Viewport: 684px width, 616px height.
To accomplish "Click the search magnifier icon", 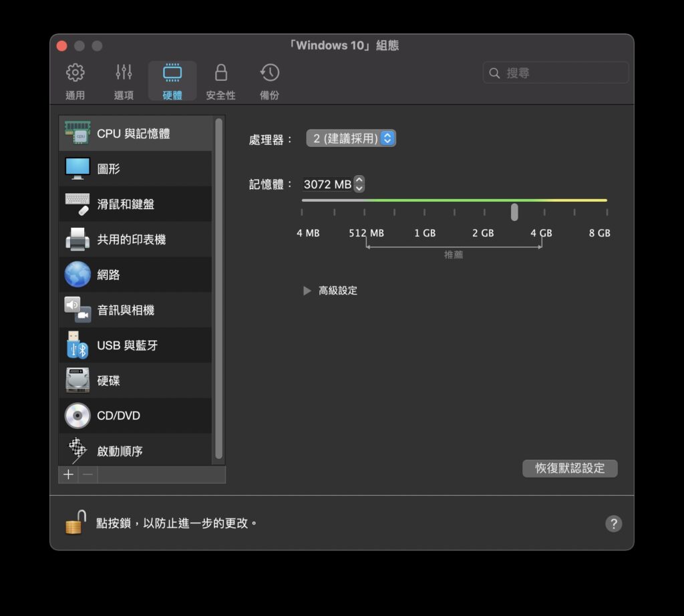I will pos(494,73).
